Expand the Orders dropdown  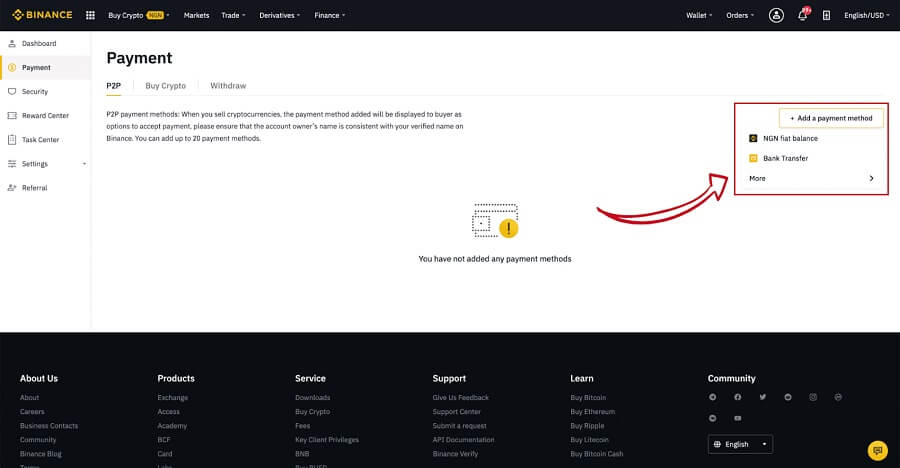(740, 16)
